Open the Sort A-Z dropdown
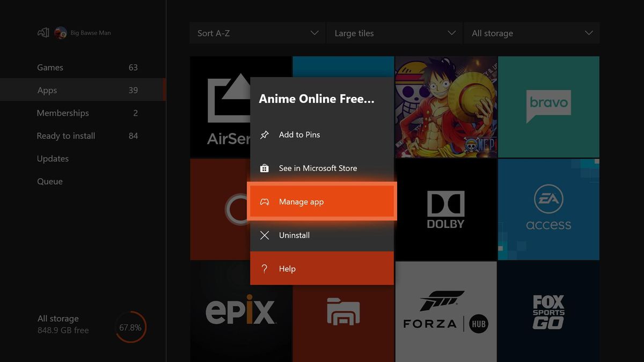The width and height of the screenshot is (644, 362). [257, 33]
